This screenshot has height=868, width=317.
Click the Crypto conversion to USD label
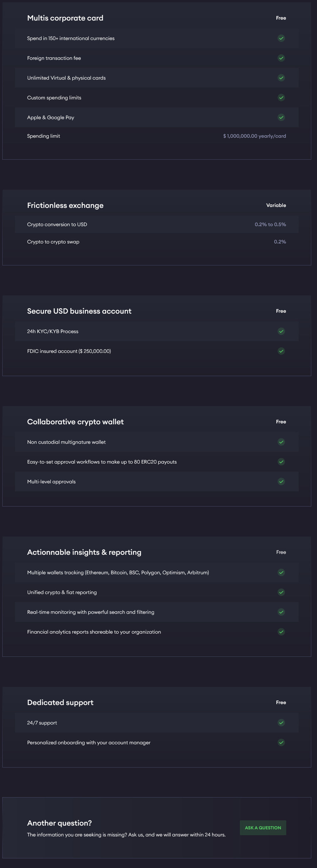point(57,224)
